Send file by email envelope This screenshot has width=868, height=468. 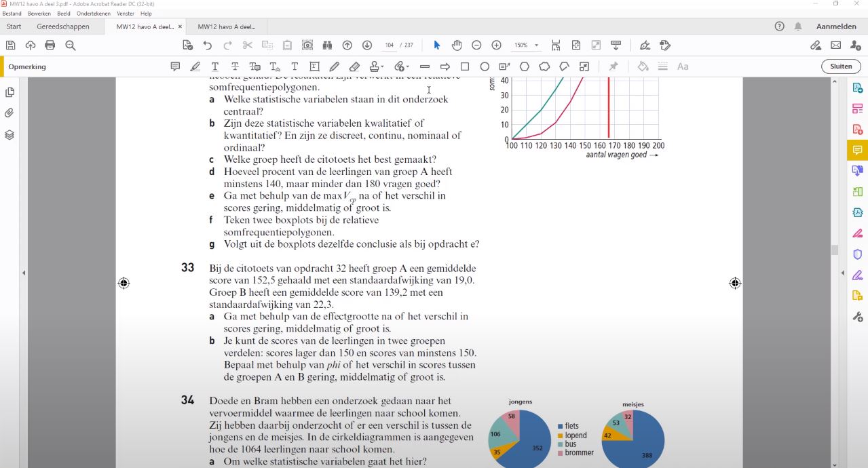[835, 45]
